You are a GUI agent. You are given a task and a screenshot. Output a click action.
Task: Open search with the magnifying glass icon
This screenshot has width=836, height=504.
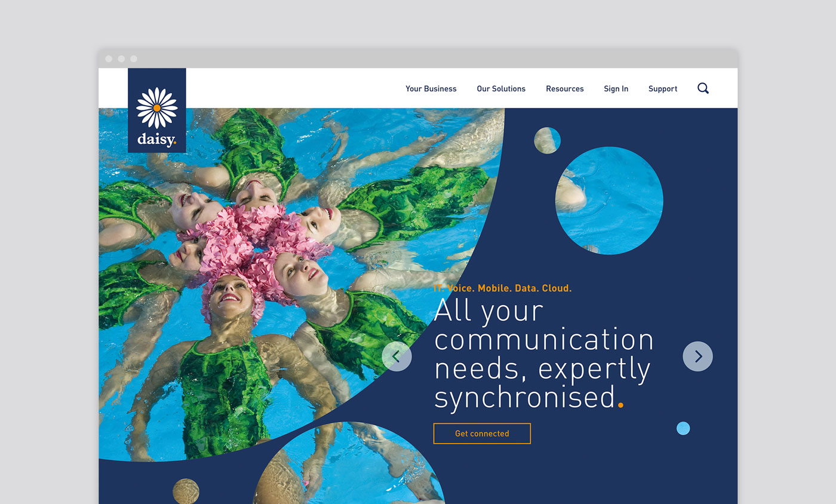(x=703, y=88)
